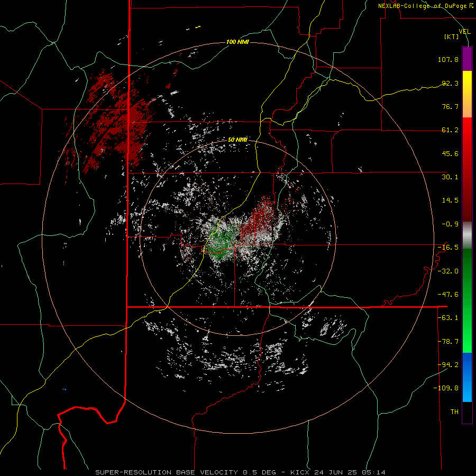Select the 14.5 scale value
476x476 pixels.
pyautogui.click(x=450, y=200)
